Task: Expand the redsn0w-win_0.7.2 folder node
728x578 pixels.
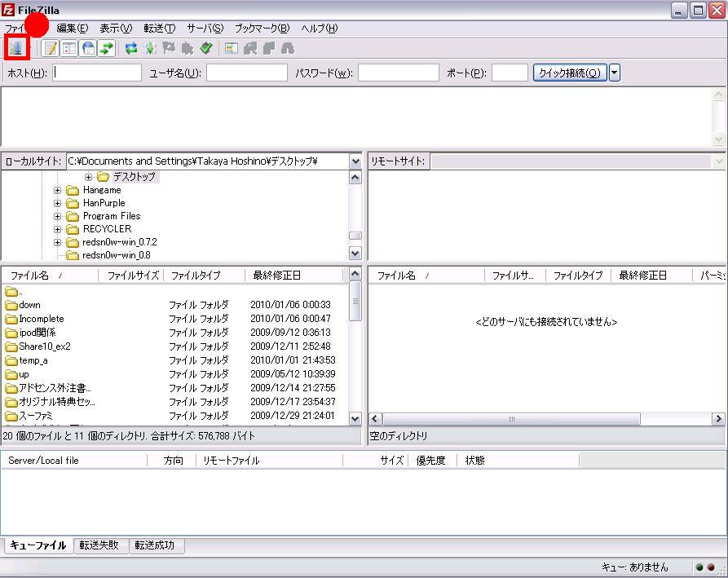Action: 57,242
